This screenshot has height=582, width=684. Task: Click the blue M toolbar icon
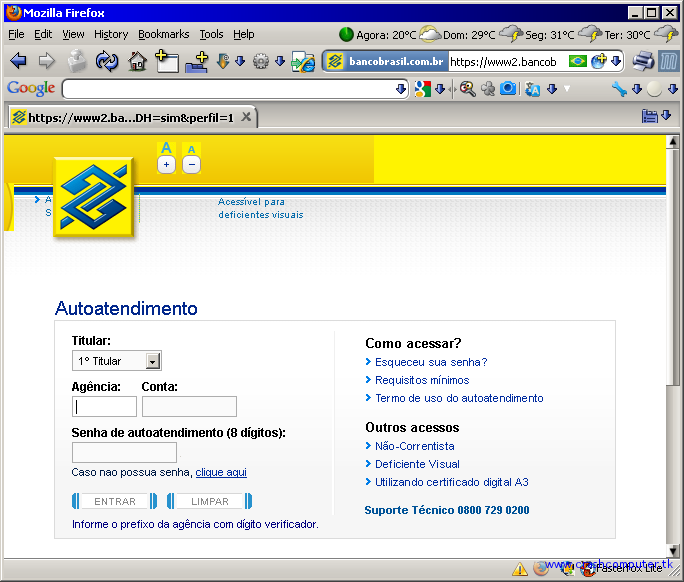click(669, 61)
